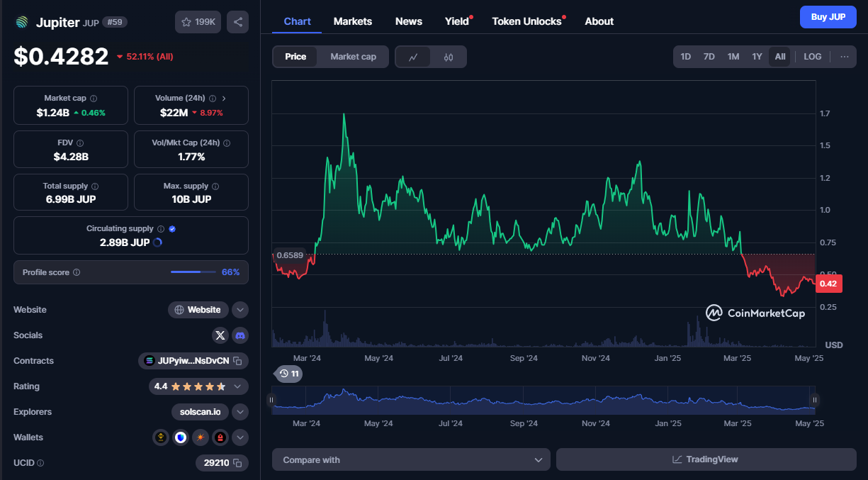Open the Token Unlocks tab
This screenshot has height=480, width=868.
coord(526,21)
